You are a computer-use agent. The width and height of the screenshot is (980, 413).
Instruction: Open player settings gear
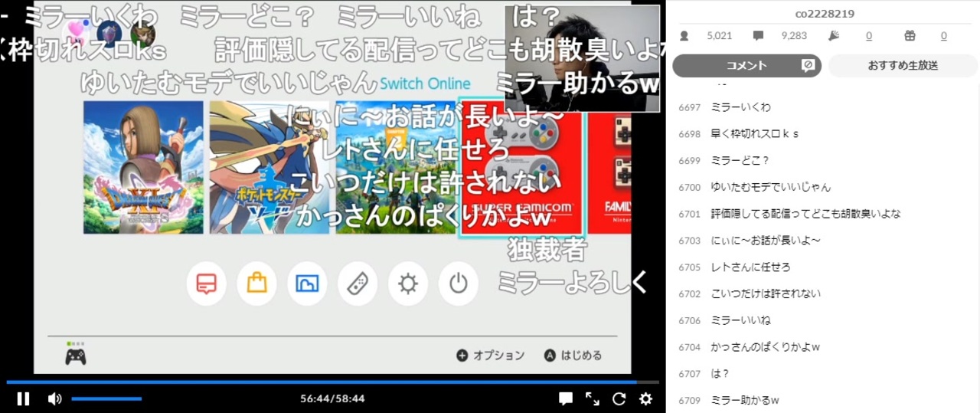tap(646, 398)
